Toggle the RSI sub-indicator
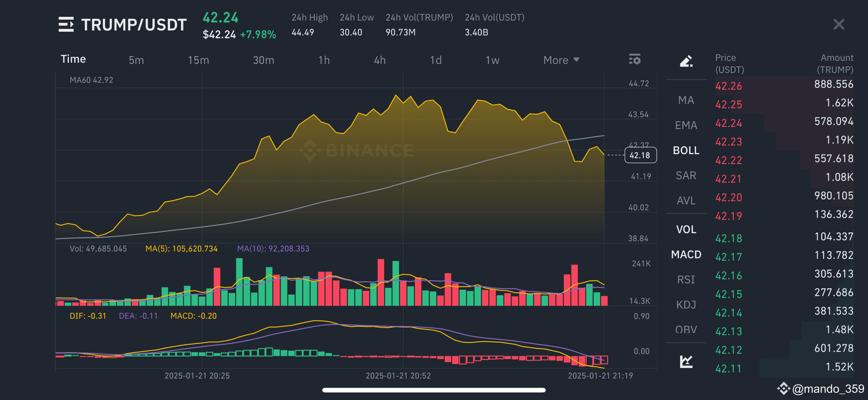 pyautogui.click(x=686, y=280)
